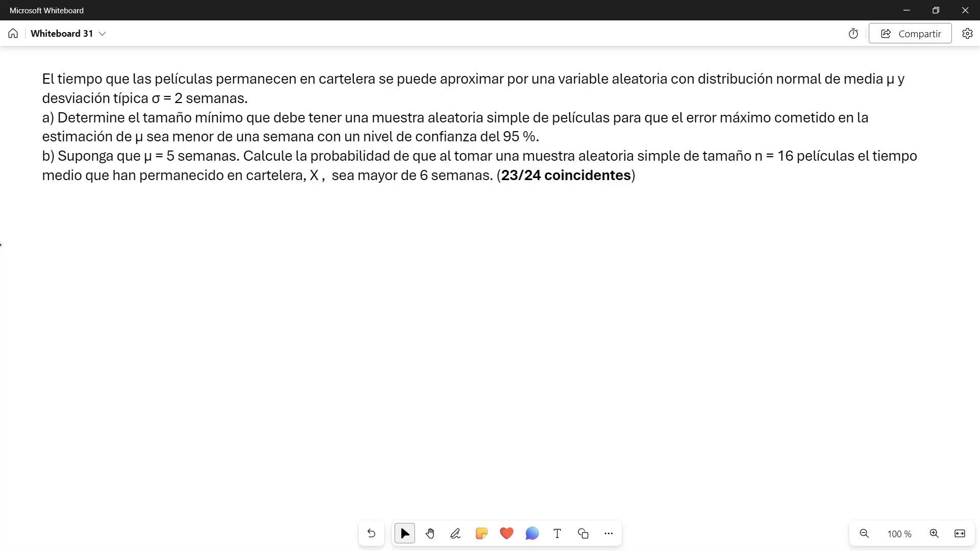Zoom out with the minus magnifier

click(x=864, y=533)
